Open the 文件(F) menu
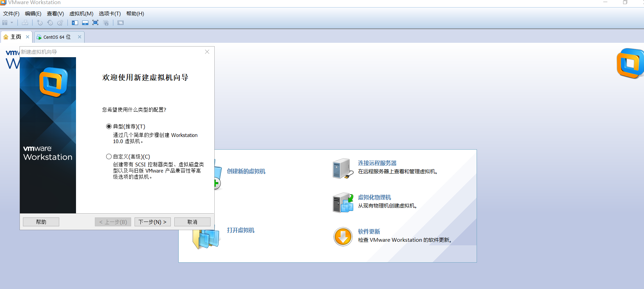644x289 pixels. point(11,14)
